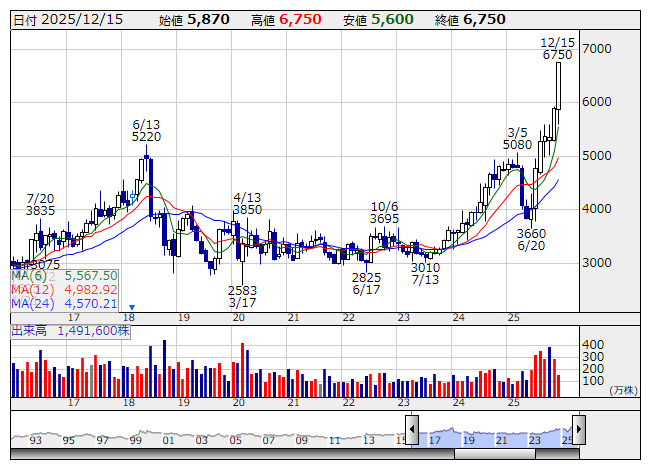Click year 05 in overview timeline
653x470 pixels.
(235, 440)
